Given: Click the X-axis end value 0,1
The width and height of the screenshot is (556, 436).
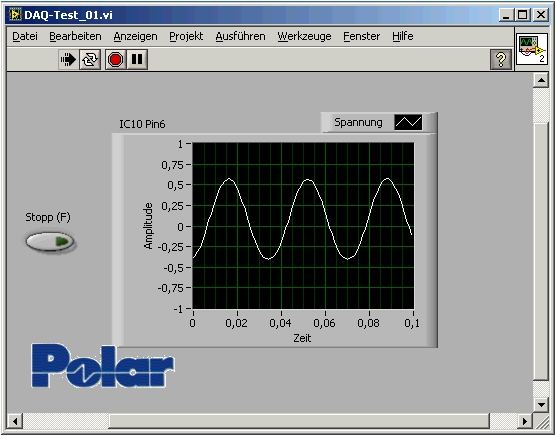Looking at the screenshot, I should [x=412, y=323].
